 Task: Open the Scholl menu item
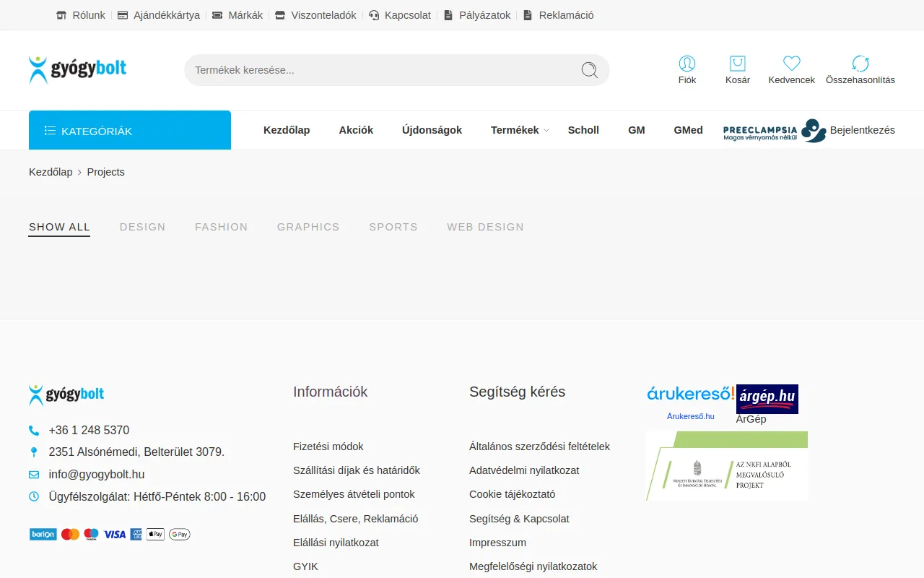pos(583,130)
